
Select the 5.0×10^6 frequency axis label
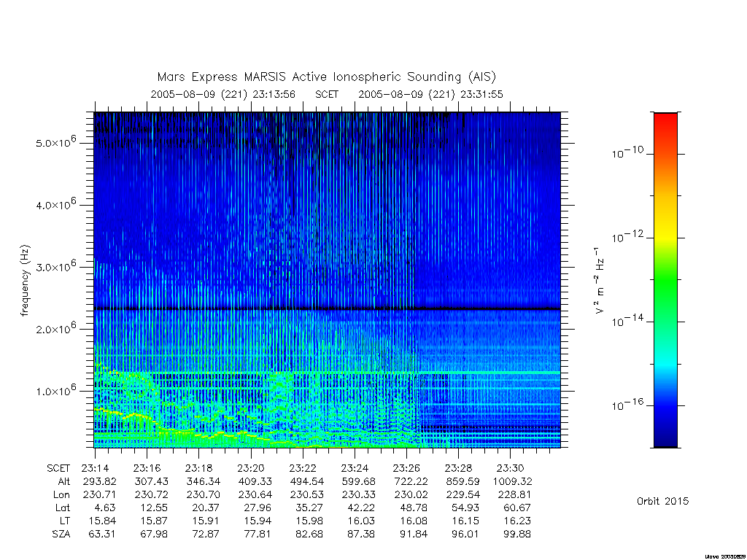pos(55,142)
